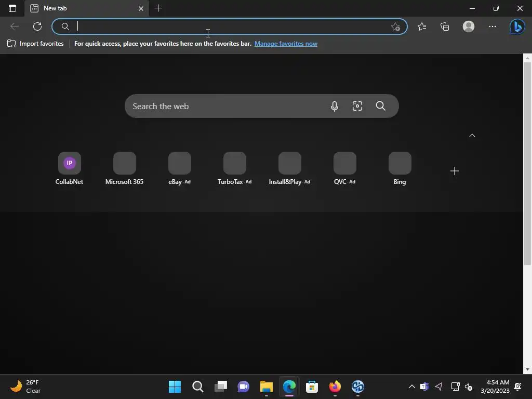Open the Teams tray icon
532x399 pixels.
coord(424,387)
